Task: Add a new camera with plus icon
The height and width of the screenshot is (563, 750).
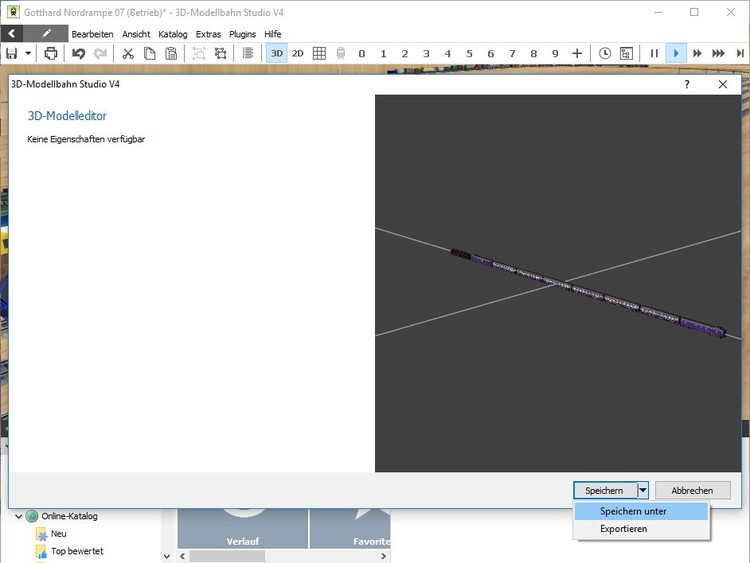Action: click(577, 54)
